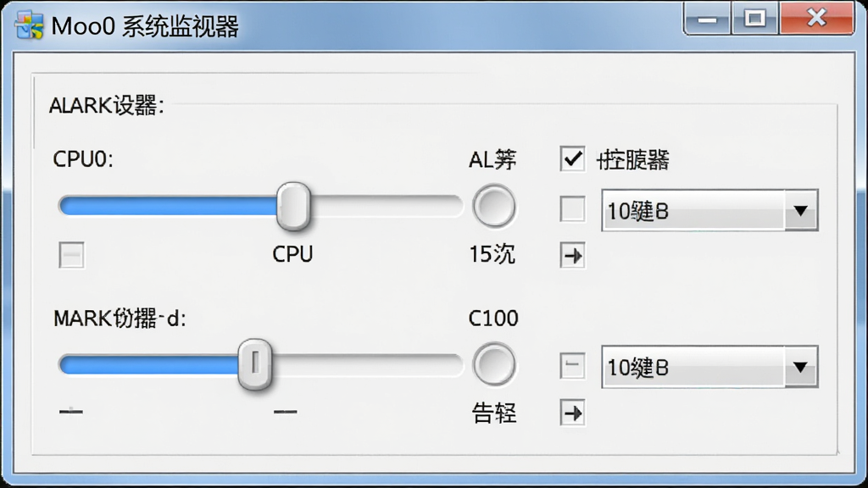Minimize the Moo0 window

point(708,20)
